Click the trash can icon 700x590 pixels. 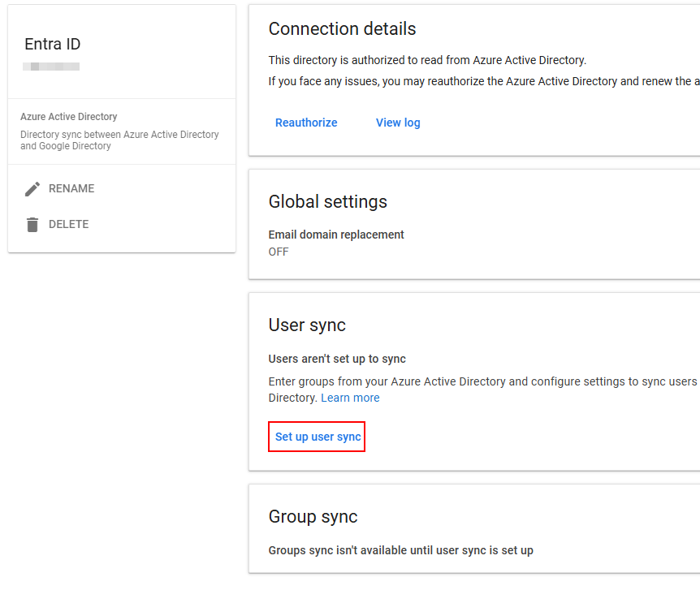click(32, 225)
